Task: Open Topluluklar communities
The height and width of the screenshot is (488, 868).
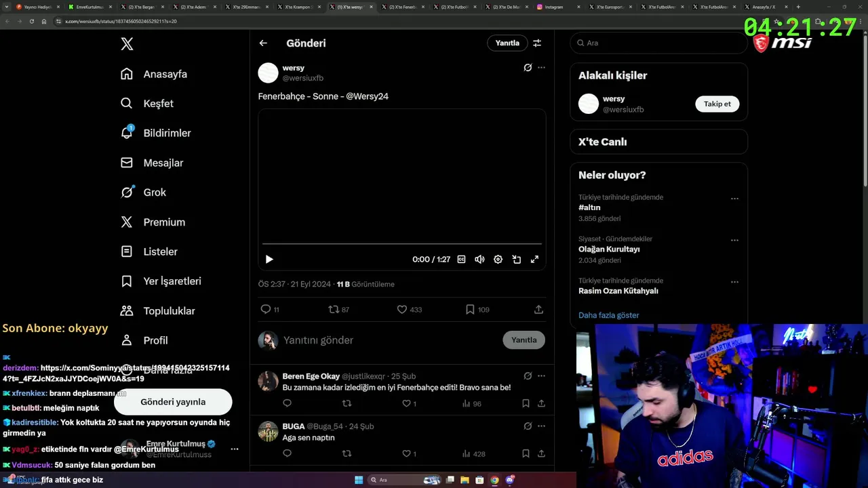Action: coord(157,311)
